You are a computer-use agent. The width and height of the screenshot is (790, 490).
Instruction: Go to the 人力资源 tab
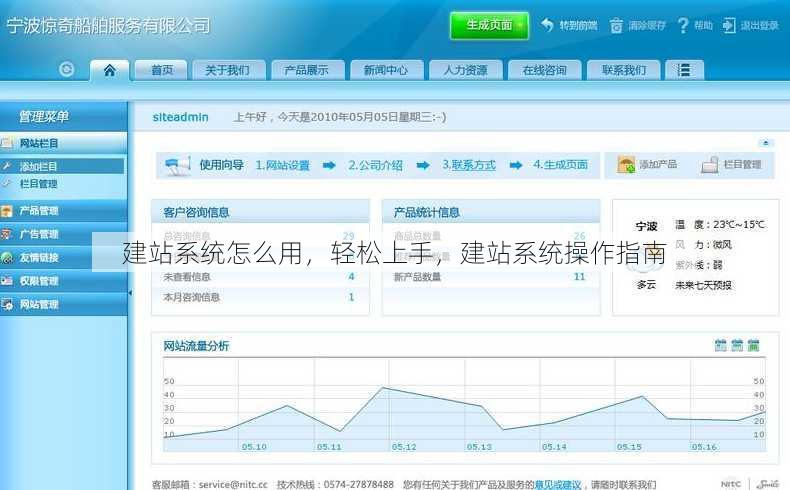click(x=466, y=70)
